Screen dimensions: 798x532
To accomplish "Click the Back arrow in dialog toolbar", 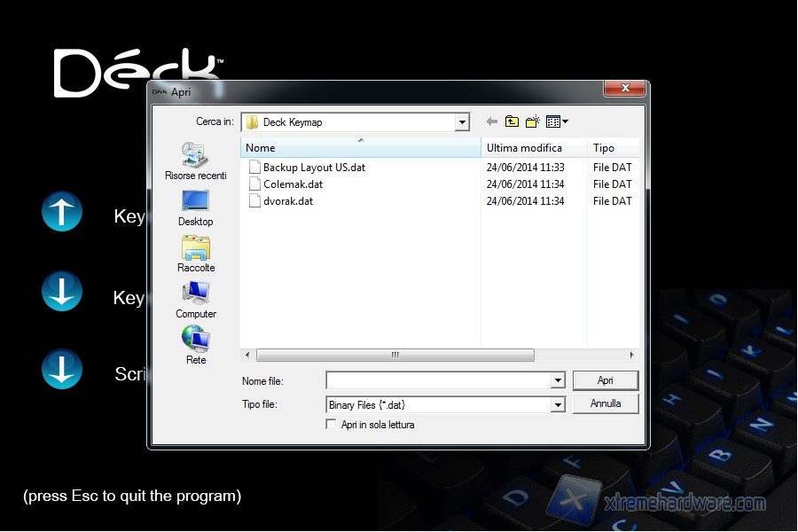I will click(x=492, y=121).
